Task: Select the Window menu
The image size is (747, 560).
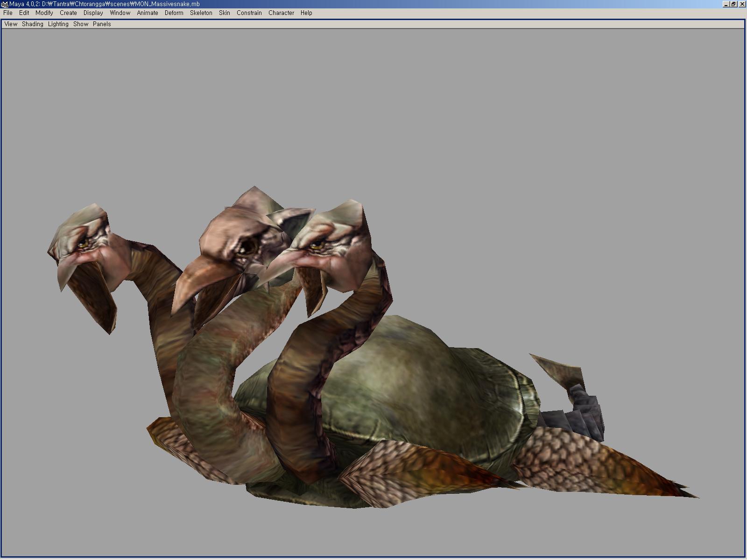Action: coord(120,13)
